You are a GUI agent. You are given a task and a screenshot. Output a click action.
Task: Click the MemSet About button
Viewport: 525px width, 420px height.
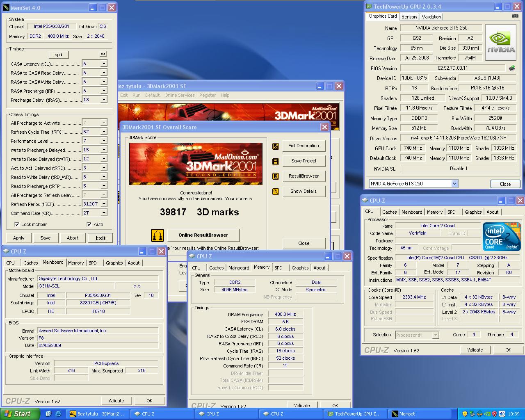(73, 238)
